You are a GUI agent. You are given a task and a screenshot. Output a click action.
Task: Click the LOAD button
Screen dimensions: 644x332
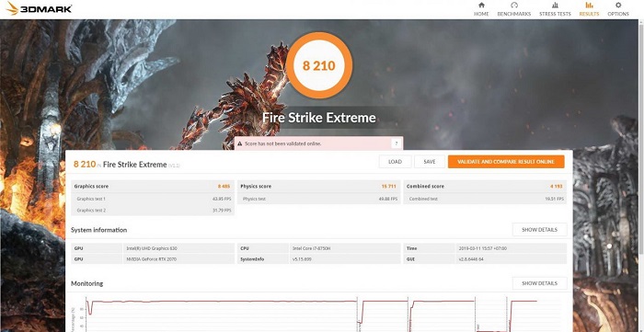pos(395,162)
